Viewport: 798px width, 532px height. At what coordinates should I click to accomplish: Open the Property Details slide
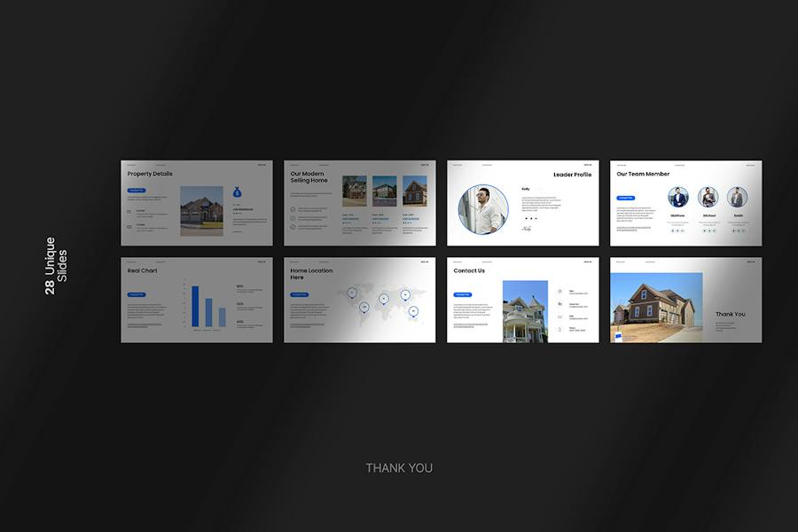tap(197, 203)
